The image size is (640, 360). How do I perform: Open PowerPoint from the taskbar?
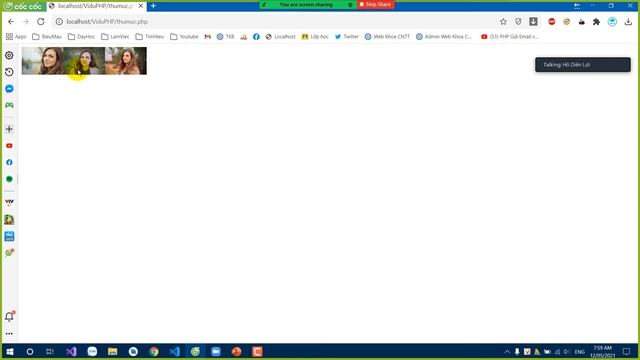tap(237, 351)
